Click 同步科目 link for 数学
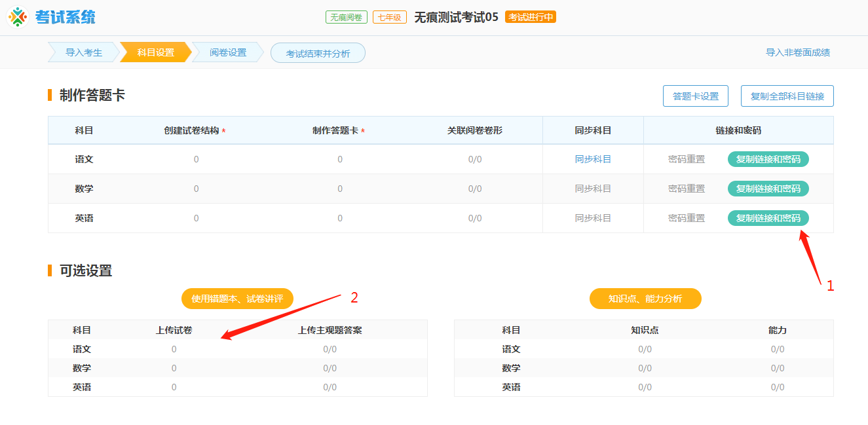The width and height of the screenshot is (868, 425). [593, 189]
